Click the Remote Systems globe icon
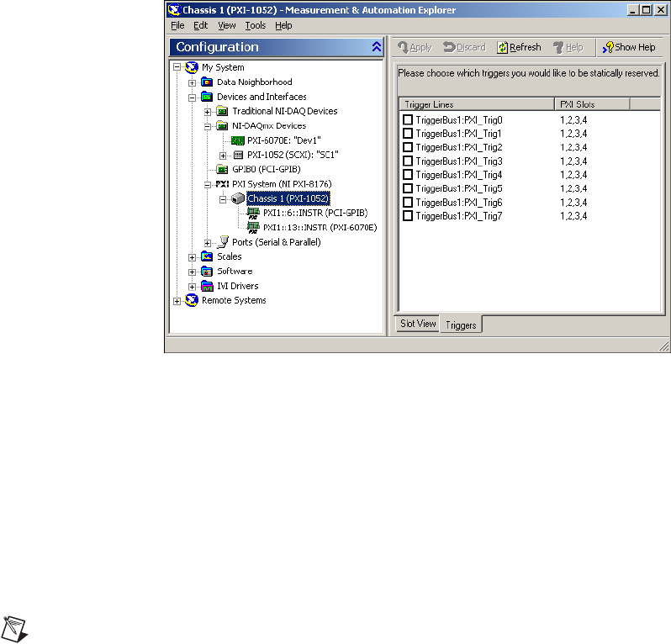 pyautogui.click(x=191, y=300)
